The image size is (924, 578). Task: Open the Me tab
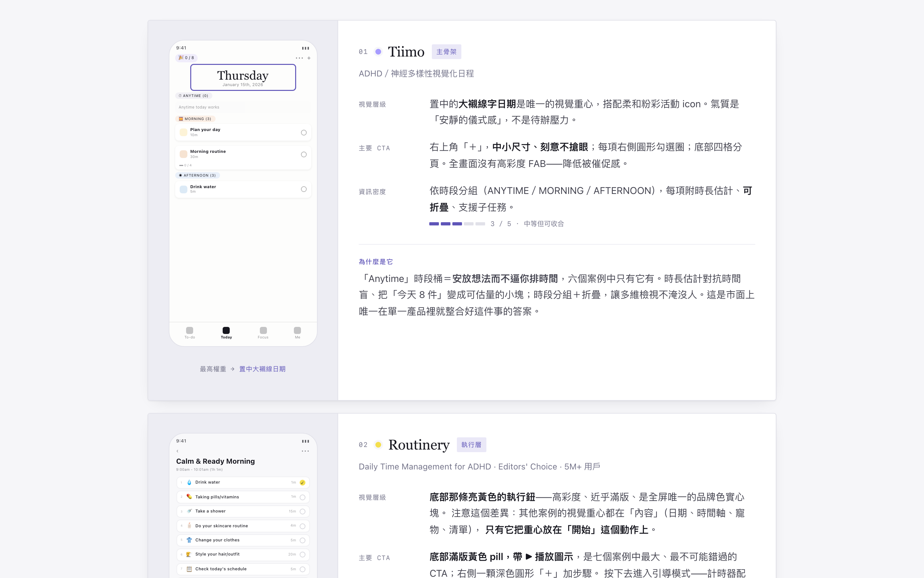297,333
